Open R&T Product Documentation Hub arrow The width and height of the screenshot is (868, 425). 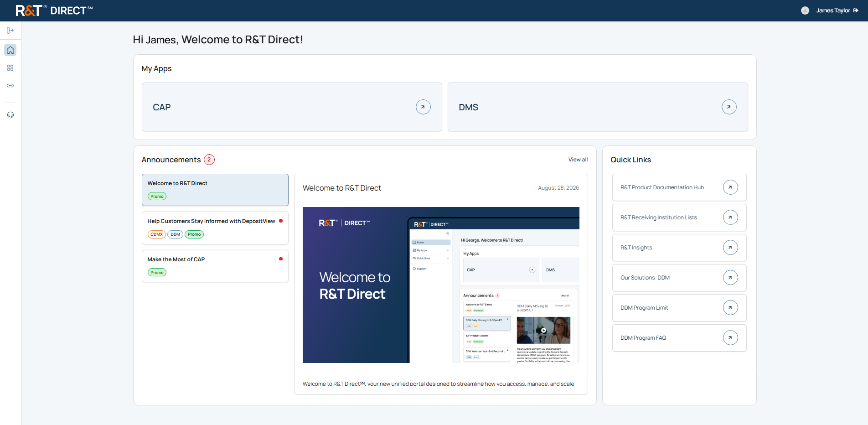pyautogui.click(x=730, y=187)
